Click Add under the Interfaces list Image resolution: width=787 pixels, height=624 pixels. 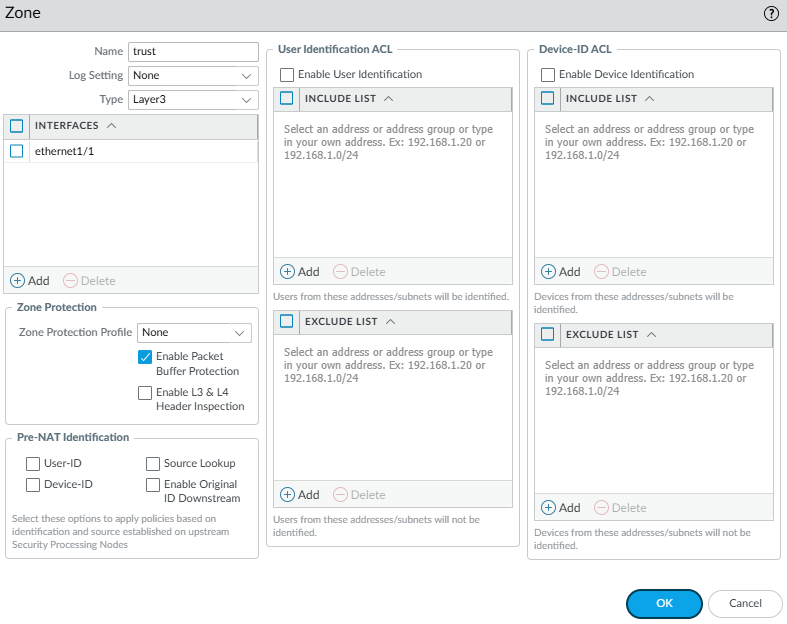coord(30,281)
